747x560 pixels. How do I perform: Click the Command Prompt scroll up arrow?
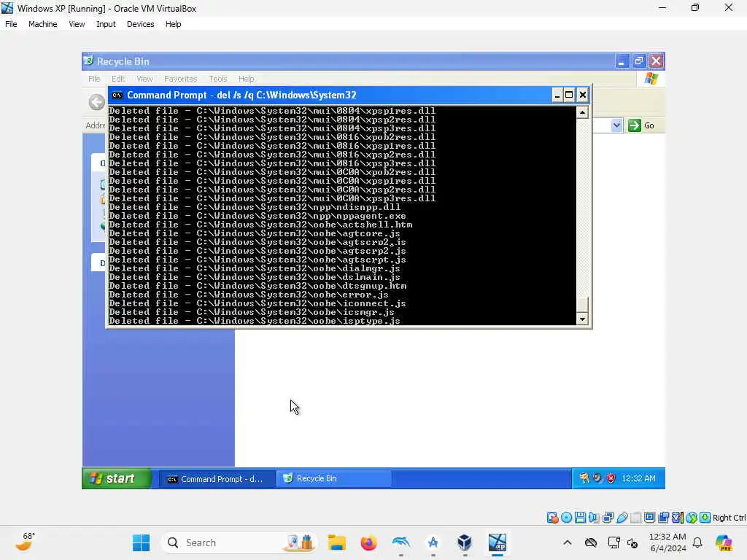[x=582, y=112]
